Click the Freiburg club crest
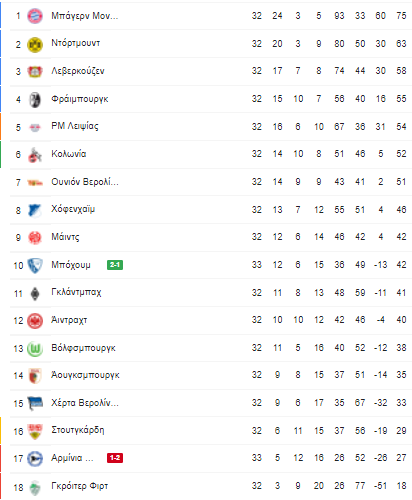This screenshot has width=412, height=500. pos(35,100)
